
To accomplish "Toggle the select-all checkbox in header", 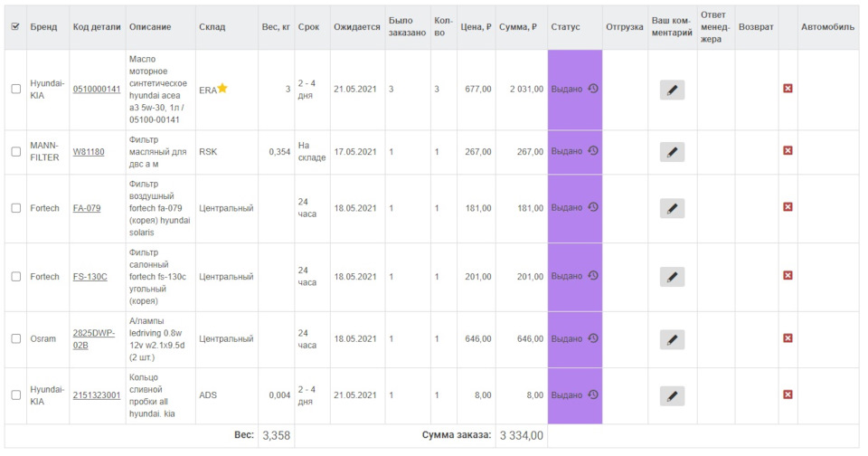I will 14,27.
